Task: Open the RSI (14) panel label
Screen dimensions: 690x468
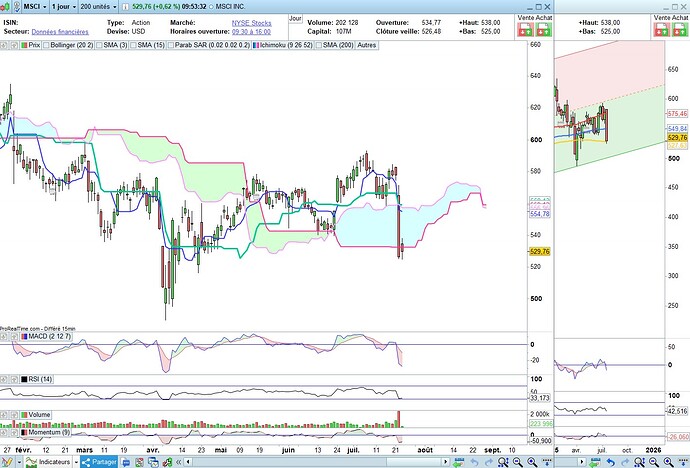Action: pyautogui.click(x=37, y=379)
